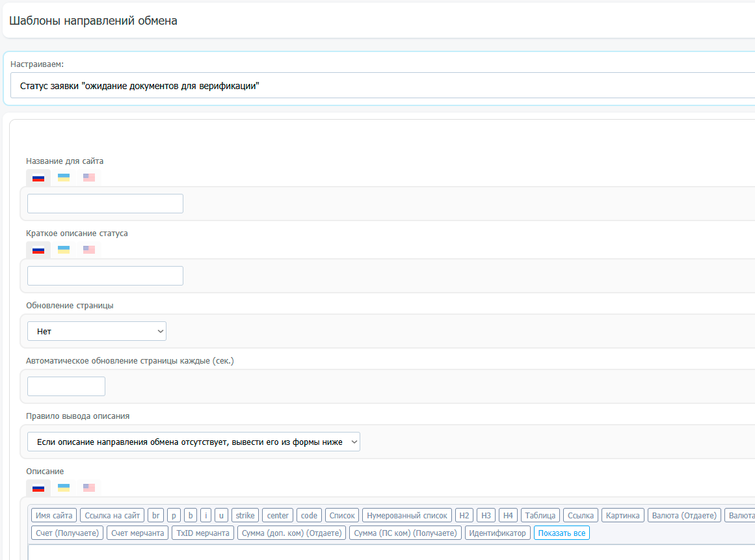Insert the "TxID мерчанта" tag
The image size is (755, 560).
point(203,533)
